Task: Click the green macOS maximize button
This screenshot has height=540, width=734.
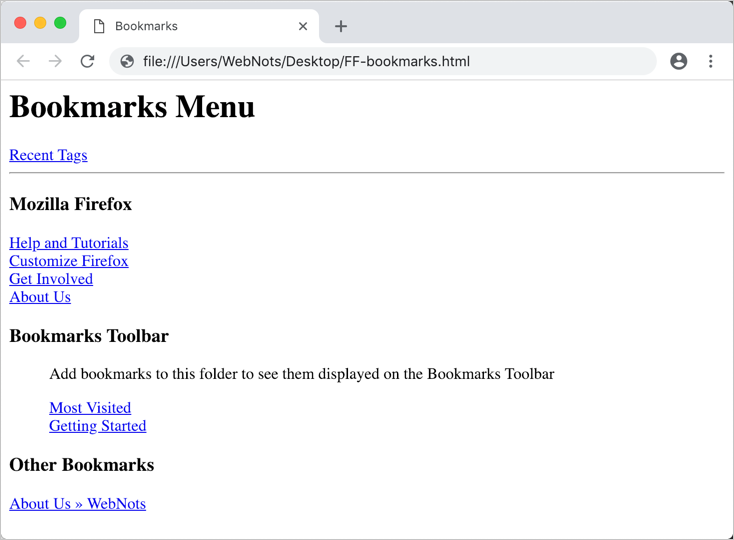Action: pyautogui.click(x=60, y=23)
